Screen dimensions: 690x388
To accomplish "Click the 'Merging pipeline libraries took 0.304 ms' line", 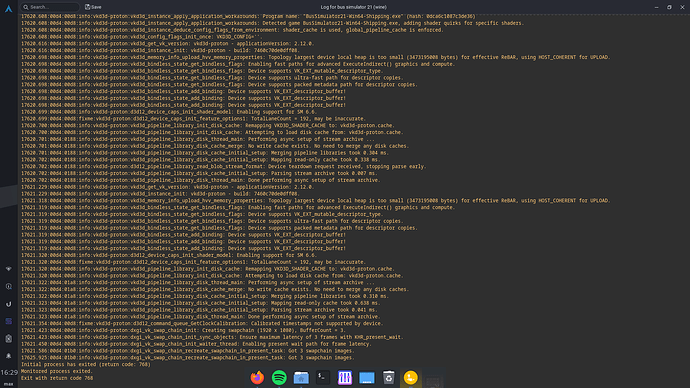I will (x=205, y=153).
